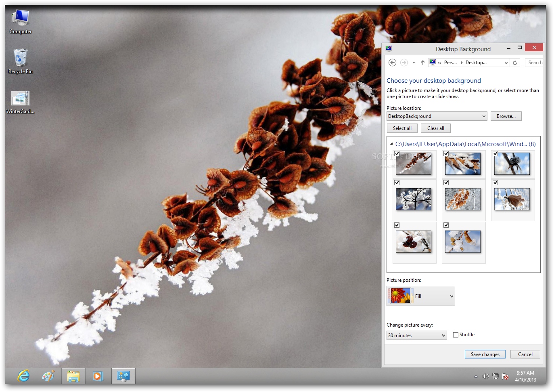Go up one level arrow

click(423, 63)
